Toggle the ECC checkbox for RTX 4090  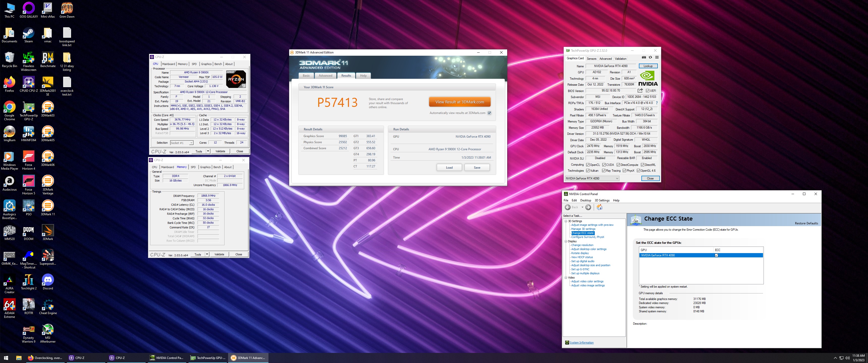(x=716, y=255)
